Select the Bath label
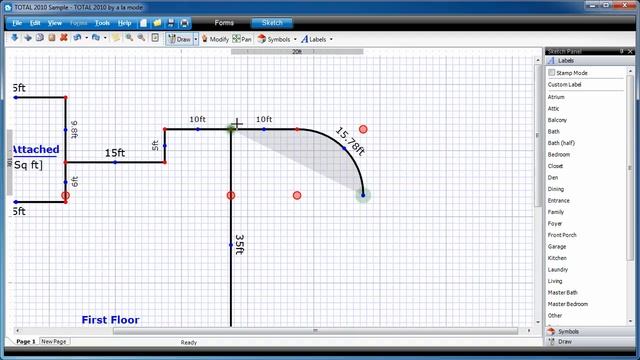640x360 pixels. click(x=553, y=131)
